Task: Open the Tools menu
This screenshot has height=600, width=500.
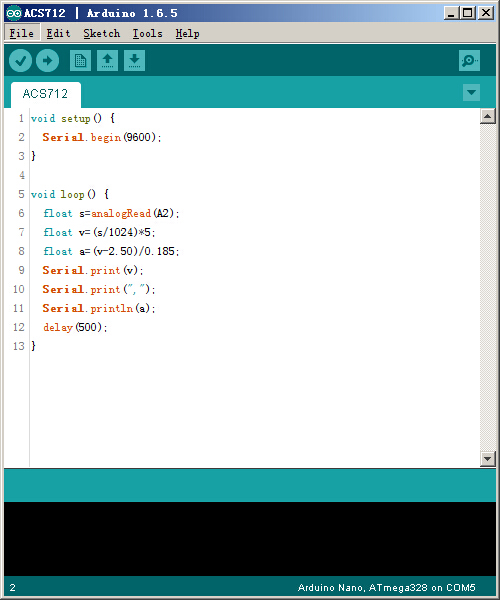Action: [147, 33]
